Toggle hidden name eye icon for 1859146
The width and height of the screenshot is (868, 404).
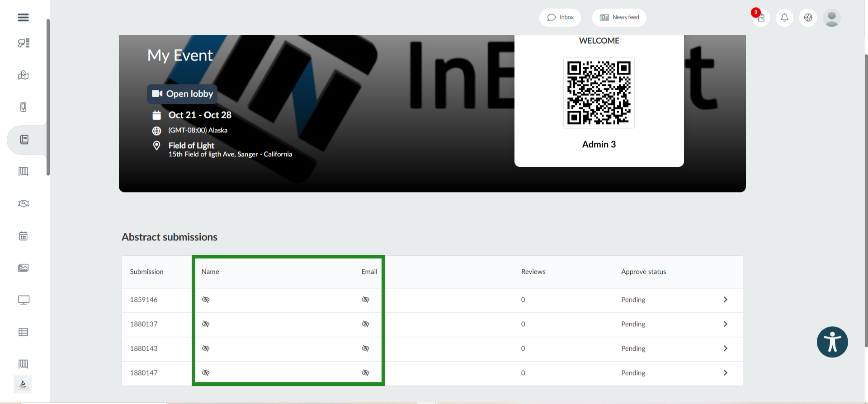coord(206,300)
